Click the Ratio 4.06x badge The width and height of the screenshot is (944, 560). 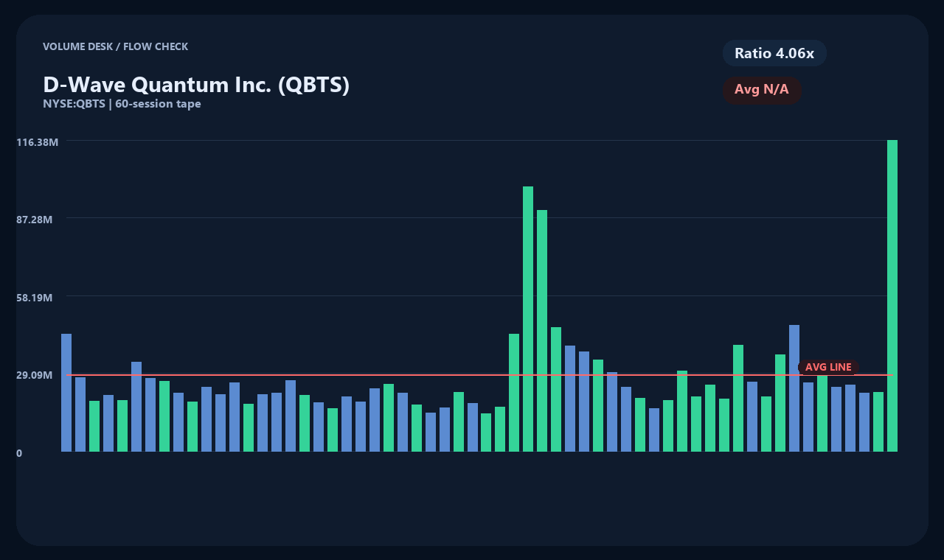(774, 53)
